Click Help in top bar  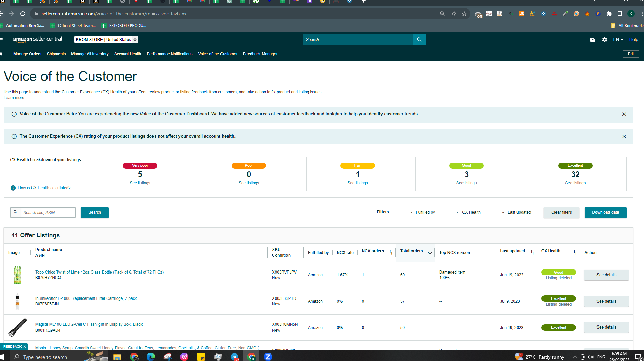point(634,40)
